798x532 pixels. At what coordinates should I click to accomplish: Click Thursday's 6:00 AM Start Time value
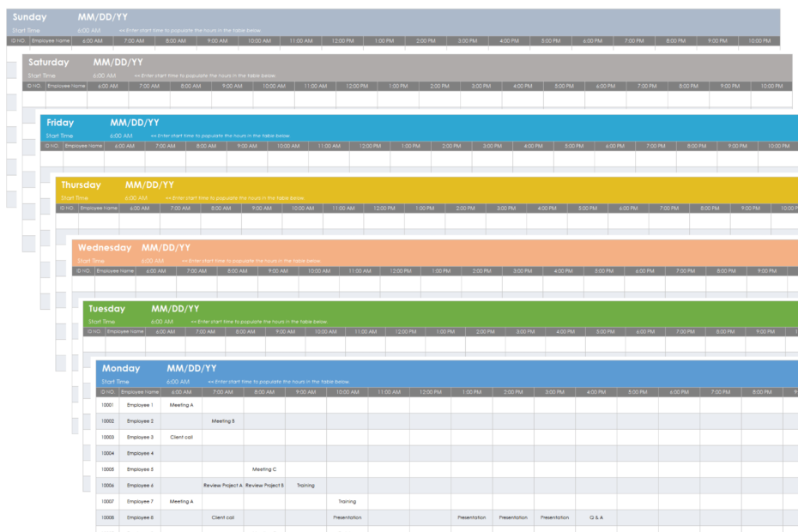136,198
